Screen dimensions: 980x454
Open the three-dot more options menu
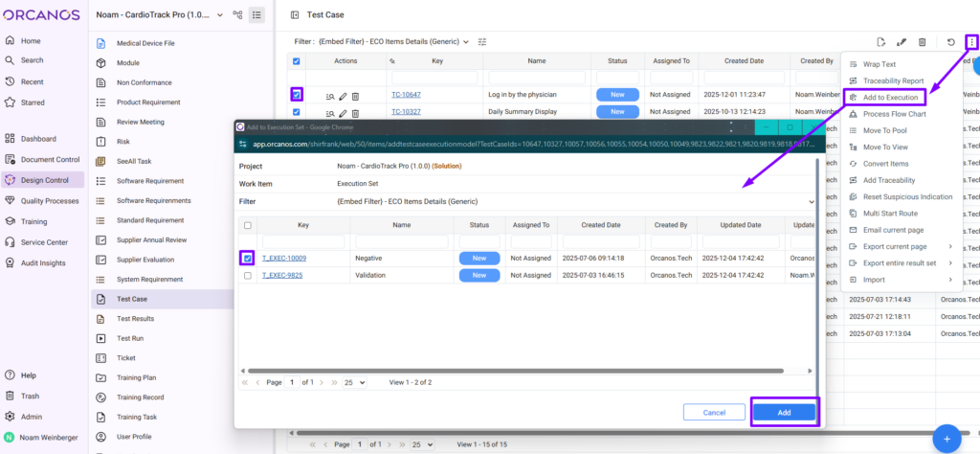point(971,42)
